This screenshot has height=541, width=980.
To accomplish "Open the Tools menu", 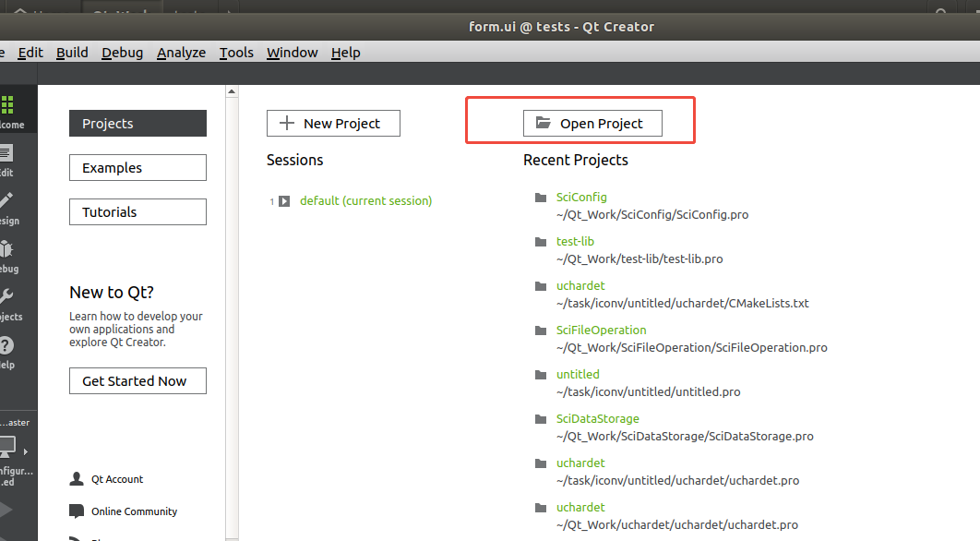I will 236,53.
